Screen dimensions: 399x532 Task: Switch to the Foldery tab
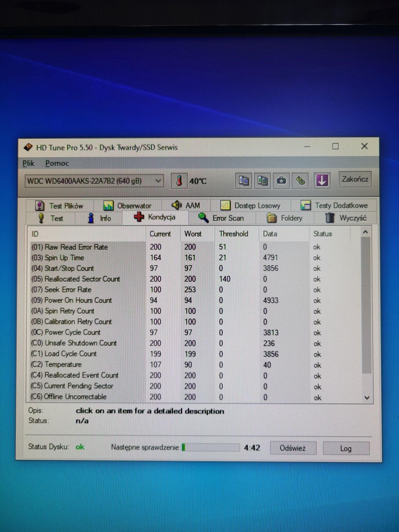[285, 218]
